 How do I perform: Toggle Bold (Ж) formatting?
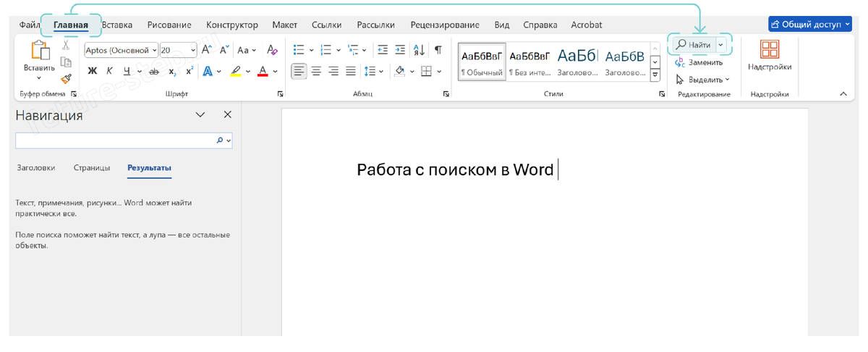coord(92,71)
